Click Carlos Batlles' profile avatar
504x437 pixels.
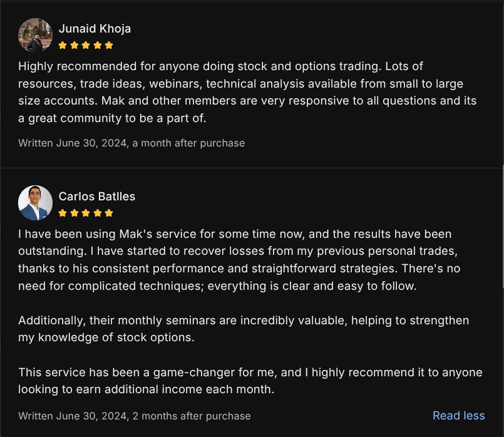click(x=35, y=203)
